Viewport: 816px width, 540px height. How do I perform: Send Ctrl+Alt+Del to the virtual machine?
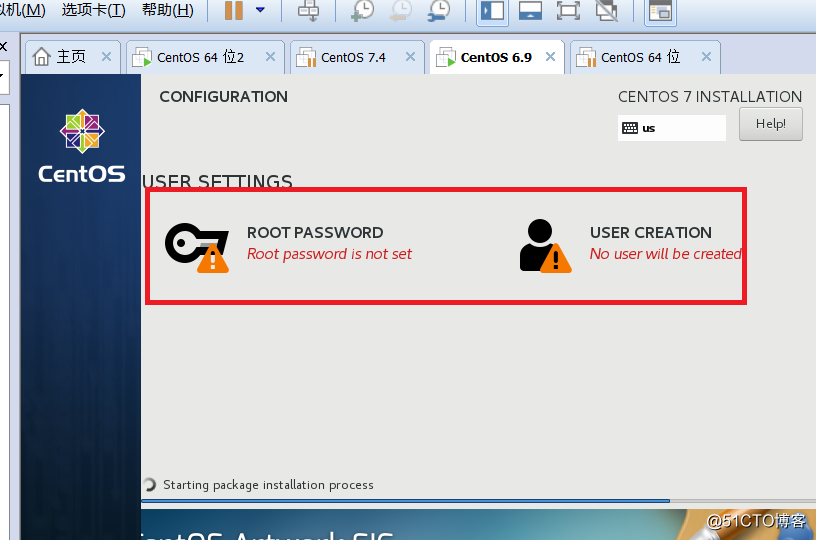click(308, 10)
